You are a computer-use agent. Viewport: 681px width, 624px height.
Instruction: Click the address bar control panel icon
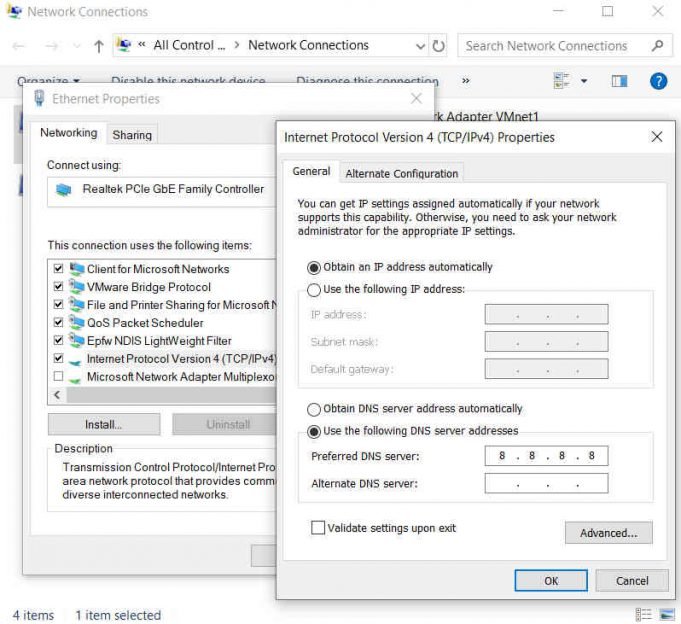(124, 45)
